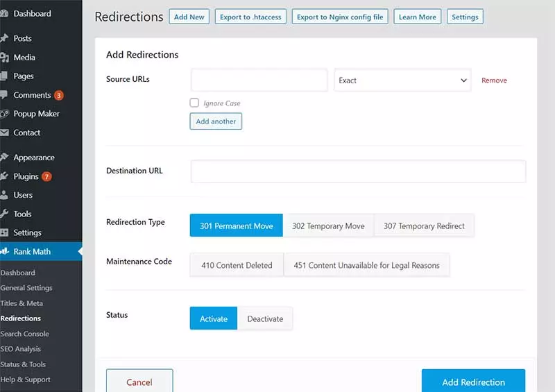The image size is (555, 392).
Task: Open Search Console submenu item
Action: (x=25, y=334)
